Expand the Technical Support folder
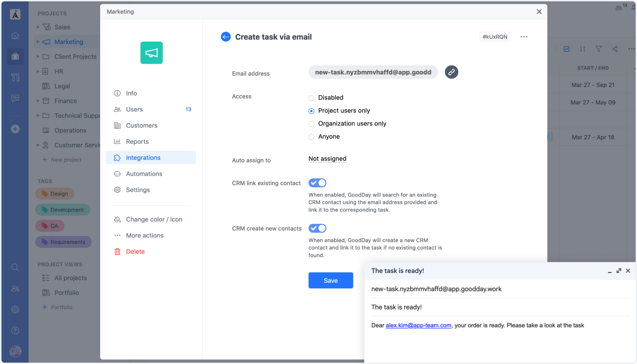The width and height of the screenshot is (637, 364). (38, 116)
